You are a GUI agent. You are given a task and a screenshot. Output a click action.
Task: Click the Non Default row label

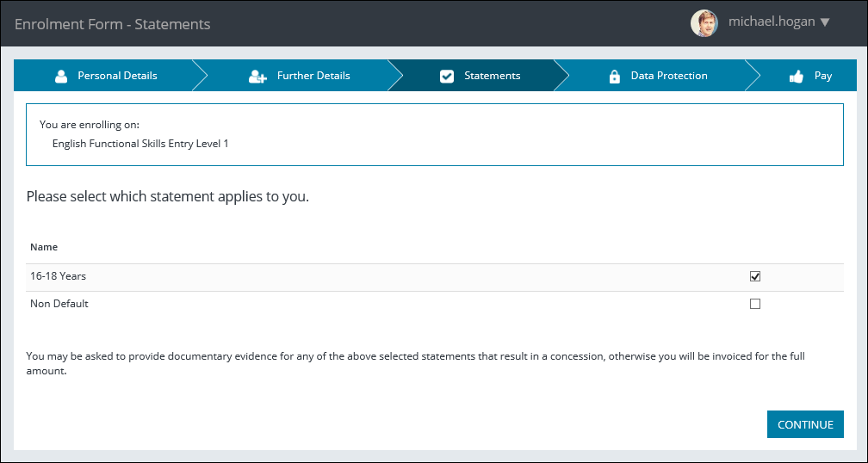pyautogui.click(x=59, y=304)
